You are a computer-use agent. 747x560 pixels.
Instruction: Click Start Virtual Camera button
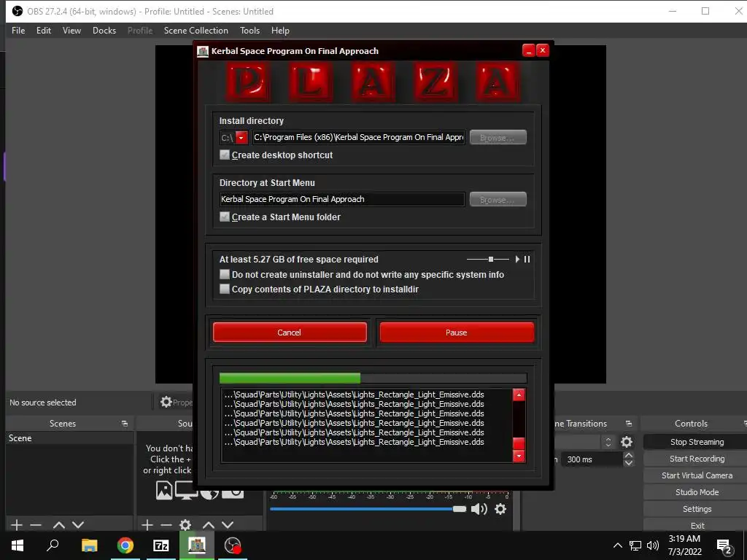(x=697, y=475)
